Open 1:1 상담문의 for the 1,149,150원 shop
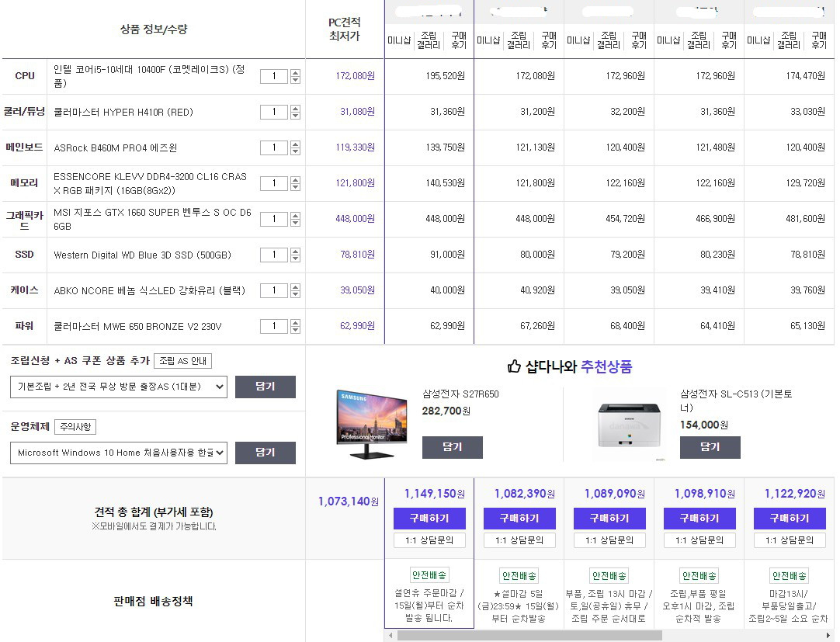Image resolution: width=840 pixels, height=642 pixels. [x=429, y=540]
